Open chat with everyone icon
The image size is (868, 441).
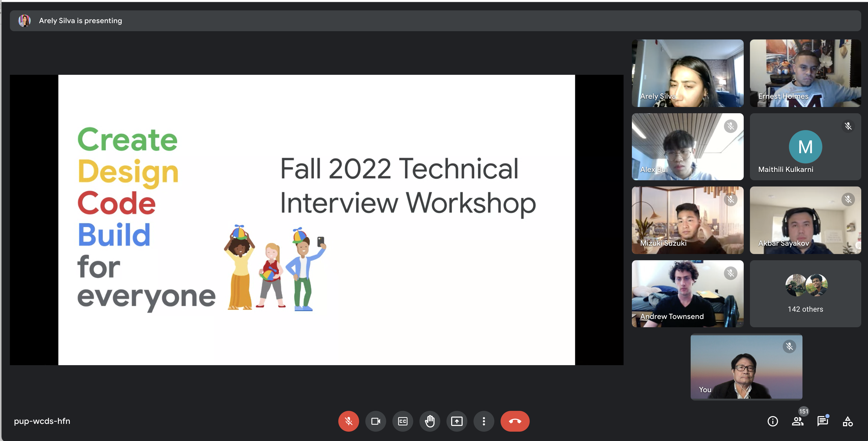(x=822, y=421)
